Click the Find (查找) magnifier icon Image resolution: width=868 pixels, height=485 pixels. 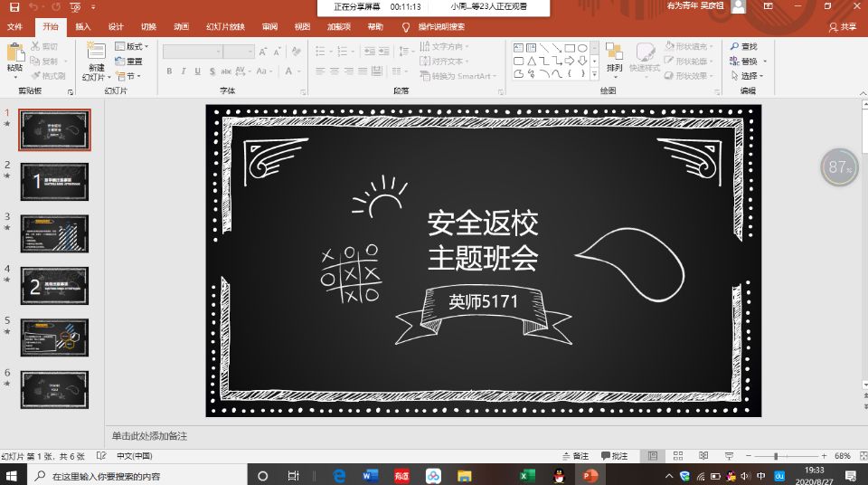(x=732, y=47)
